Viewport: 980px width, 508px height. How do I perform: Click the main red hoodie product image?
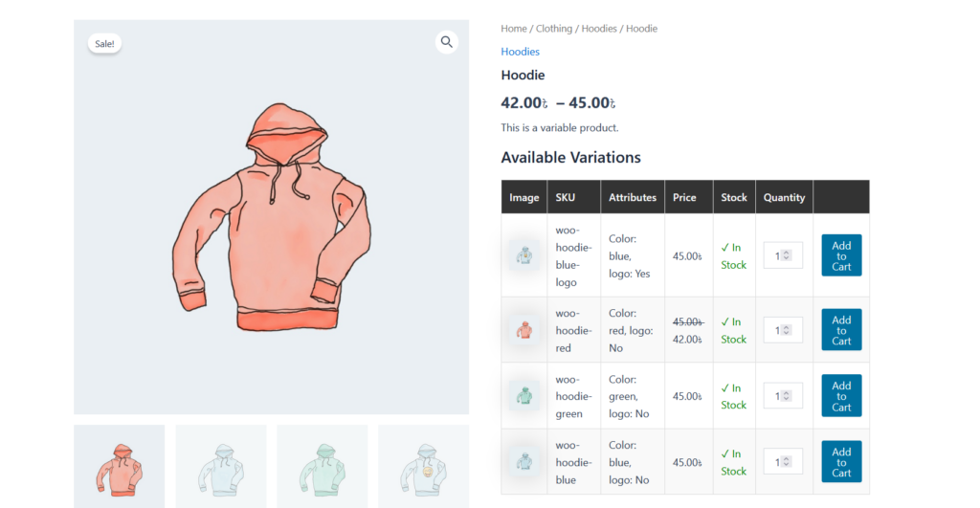click(x=271, y=218)
